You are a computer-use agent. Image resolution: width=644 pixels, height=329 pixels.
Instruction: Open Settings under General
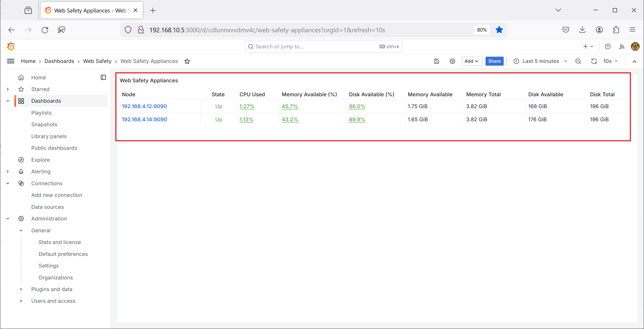(49, 266)
